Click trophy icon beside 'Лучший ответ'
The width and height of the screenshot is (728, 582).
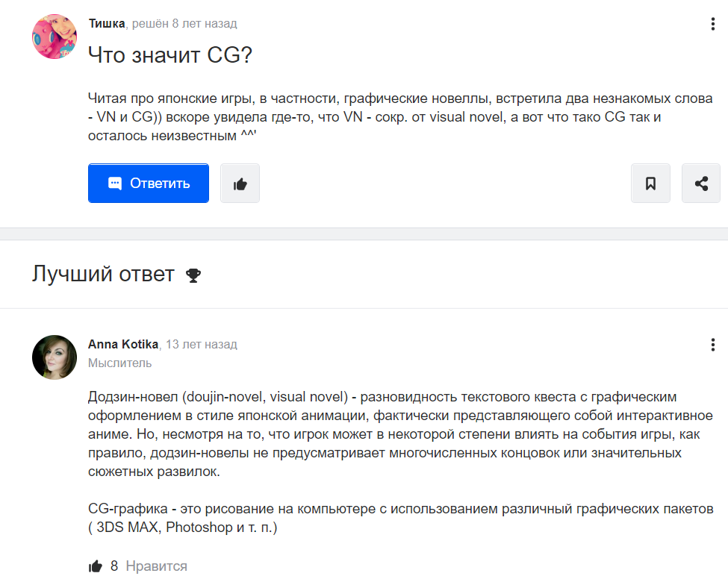[193, 275]
